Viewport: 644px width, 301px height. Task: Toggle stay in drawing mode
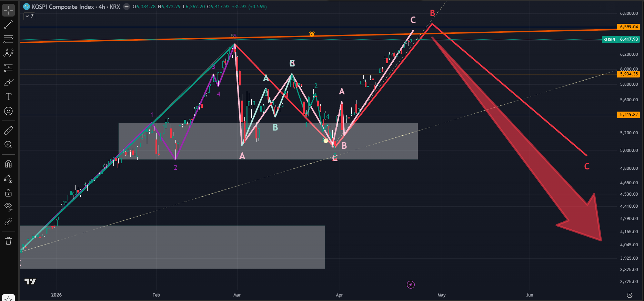pyautogui.click(x=8, y=178)
